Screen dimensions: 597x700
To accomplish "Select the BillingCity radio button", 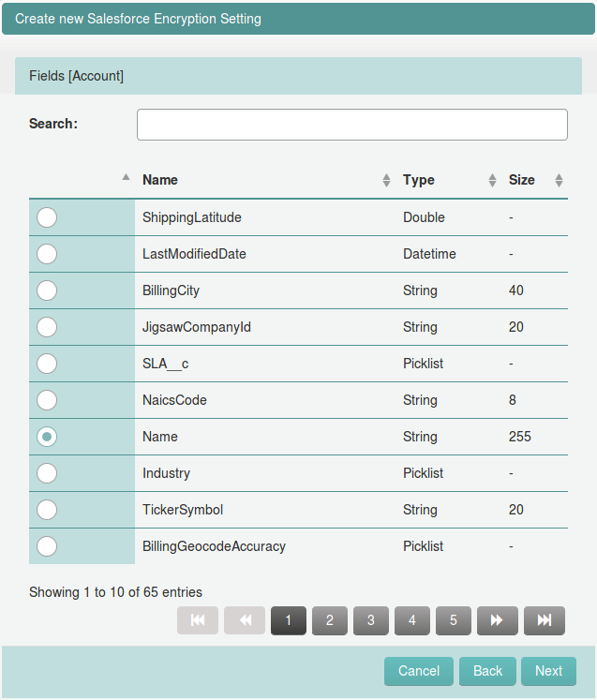I will pos(47,290).
